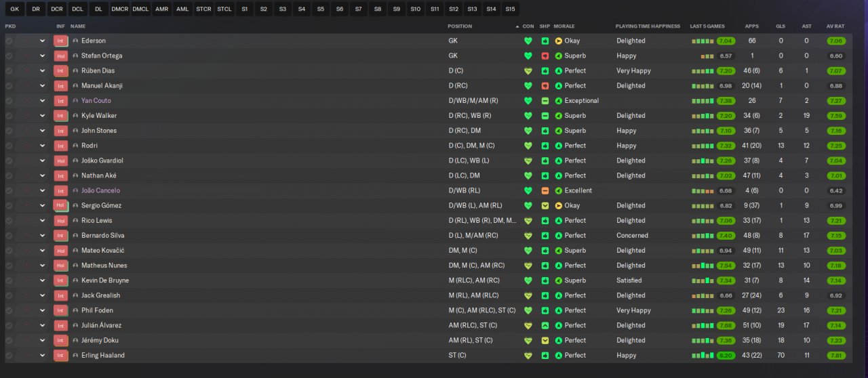This screenshot has height=378, width=868.
Task: Click person icon beside Phil Foden
Action: pos(75,310)
